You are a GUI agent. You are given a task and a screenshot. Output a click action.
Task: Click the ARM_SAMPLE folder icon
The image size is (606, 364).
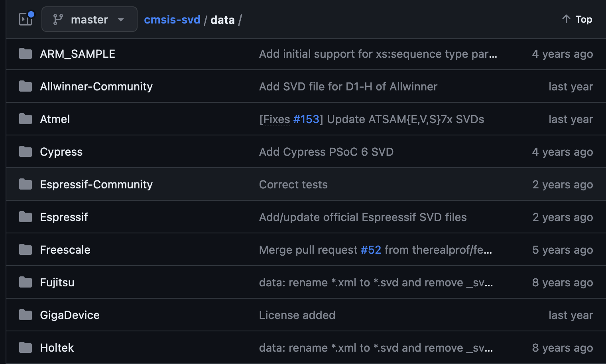point(26,54)
